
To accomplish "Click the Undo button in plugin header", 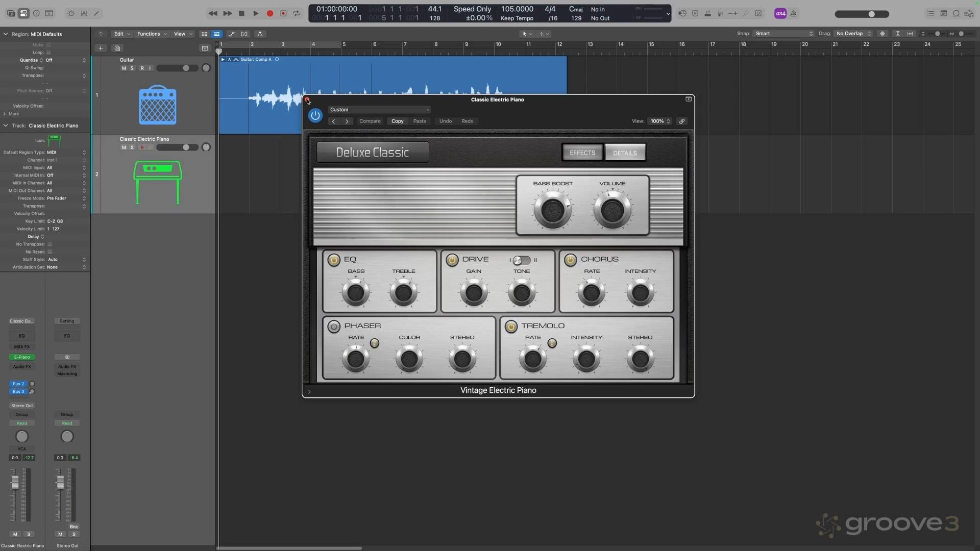I will [446, 121].
